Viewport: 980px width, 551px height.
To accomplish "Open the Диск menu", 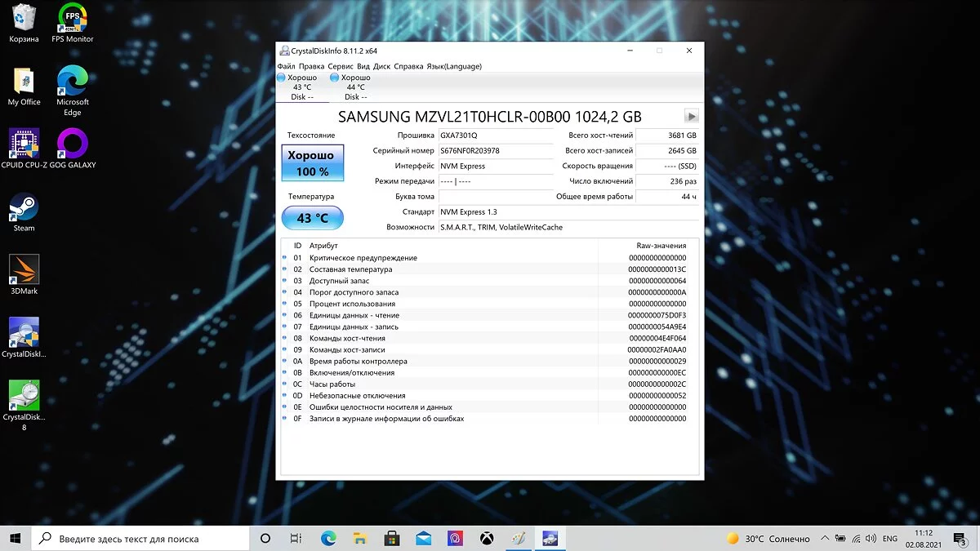I will (381, 66).
